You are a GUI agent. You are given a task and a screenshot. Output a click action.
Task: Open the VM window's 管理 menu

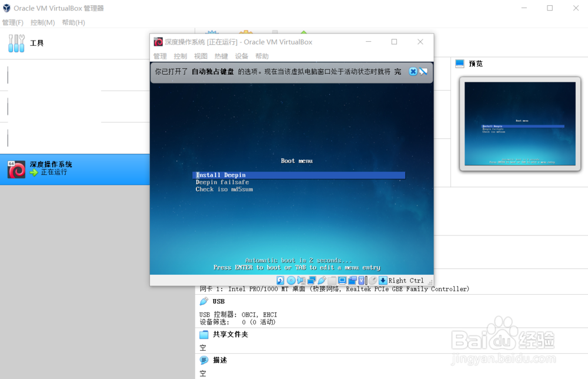[x=160, y=56]
